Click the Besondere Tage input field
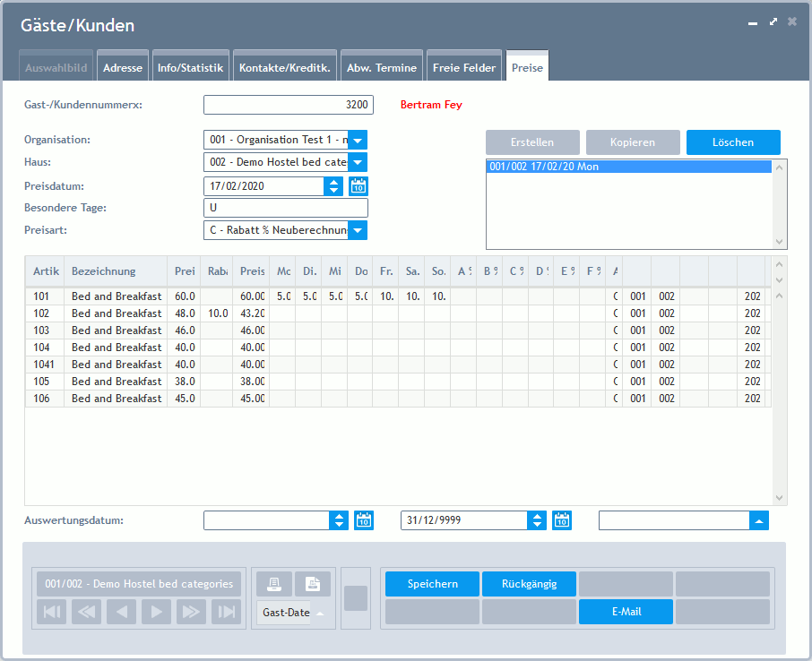 [x=286, y=208]
